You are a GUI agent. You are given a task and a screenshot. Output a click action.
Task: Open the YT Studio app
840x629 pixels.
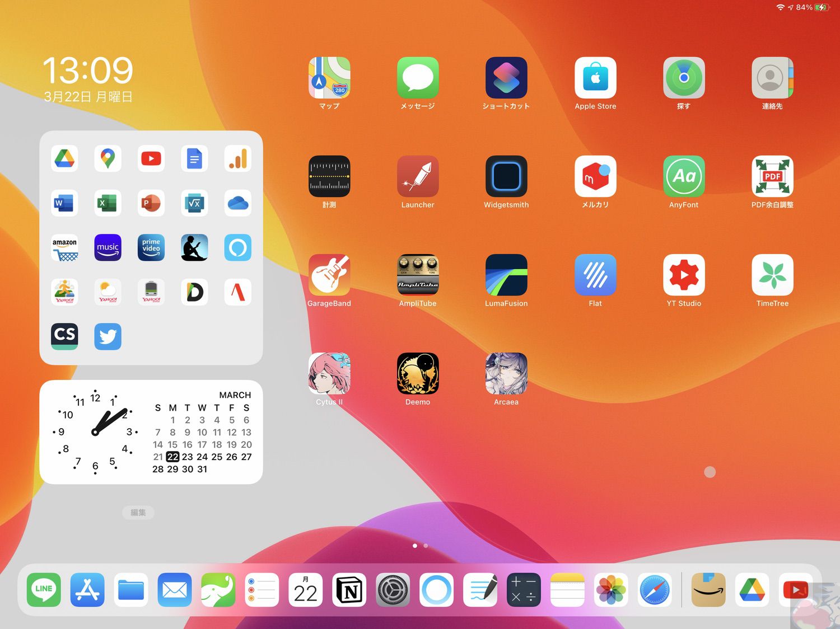(684, 275)
